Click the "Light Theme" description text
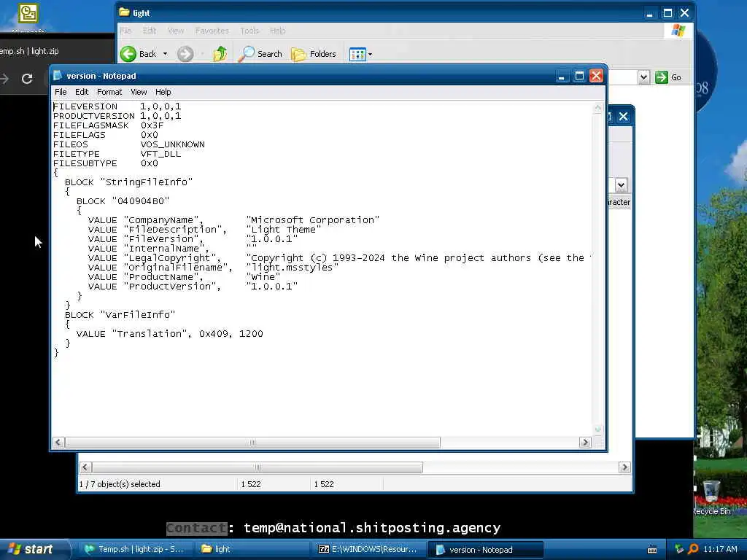The image size is (747, 560). 284,230
